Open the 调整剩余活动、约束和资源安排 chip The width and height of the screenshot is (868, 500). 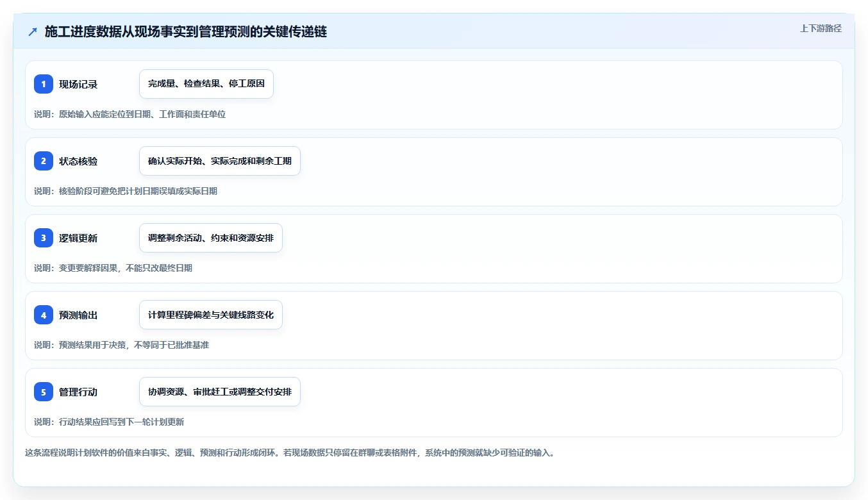tap(211, 238)
